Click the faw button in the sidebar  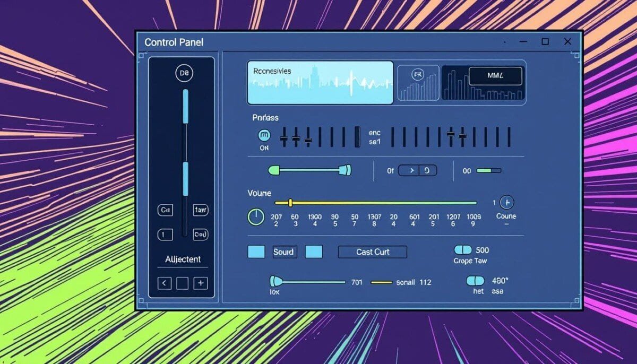[201, 210]
